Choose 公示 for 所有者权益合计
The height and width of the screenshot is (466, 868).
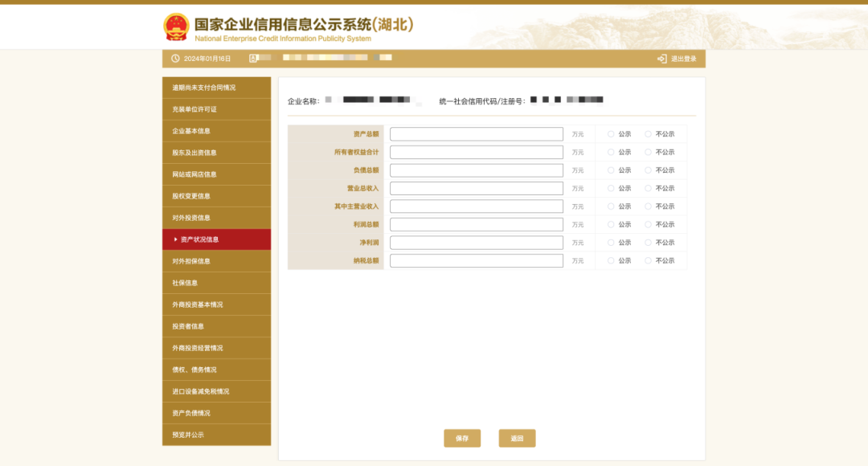tap(611, 152)
